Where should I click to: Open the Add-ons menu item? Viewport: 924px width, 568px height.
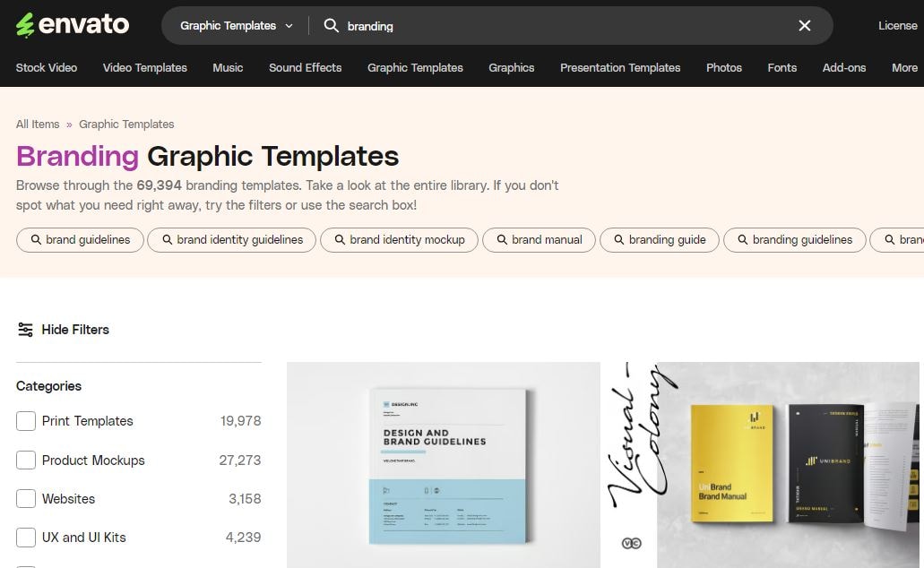pos(844,68)
